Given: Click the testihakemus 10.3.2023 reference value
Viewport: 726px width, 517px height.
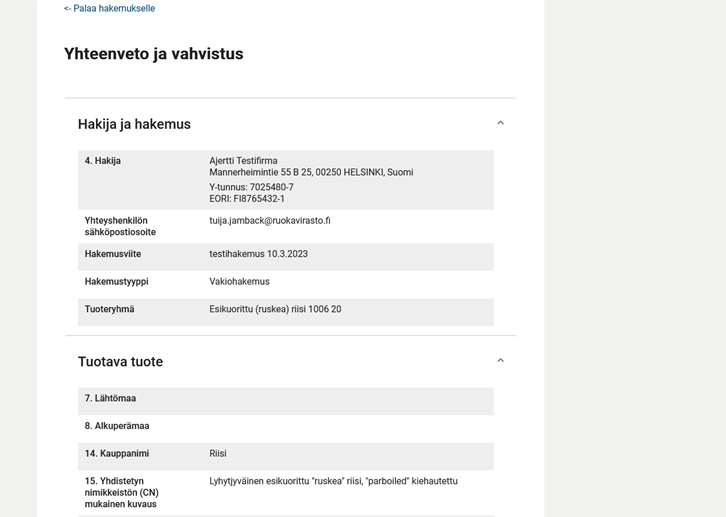Looking at the screenshot, I should coord(258,254).
